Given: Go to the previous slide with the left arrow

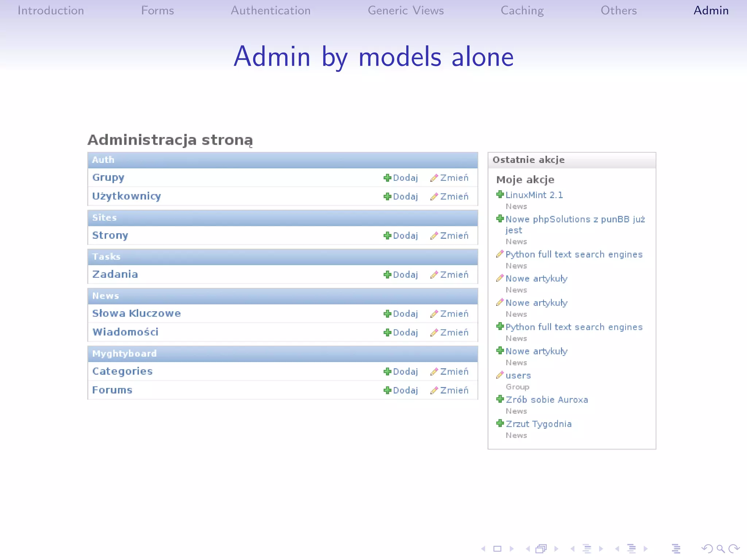Looking at the screenshot, I should point(483,548).
